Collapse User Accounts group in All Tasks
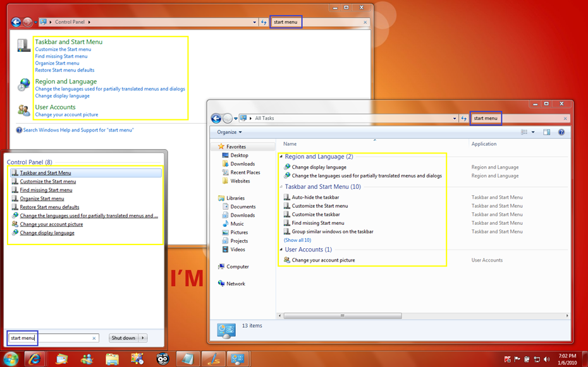 click(x=281, y=250)
